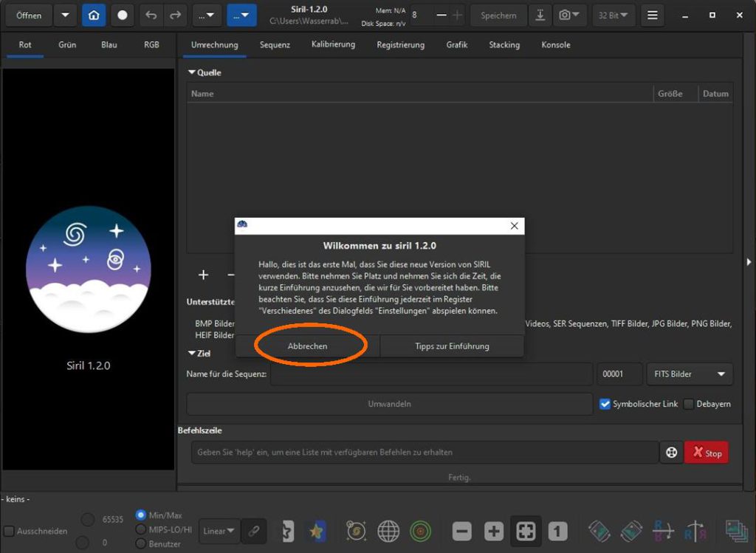Enable the Debayern checkbox

point(689,404)
